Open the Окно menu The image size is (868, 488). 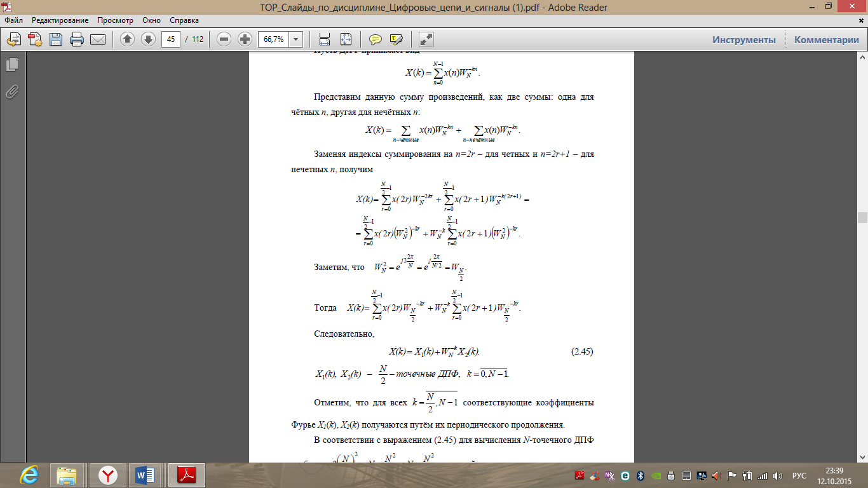[151, 20]
